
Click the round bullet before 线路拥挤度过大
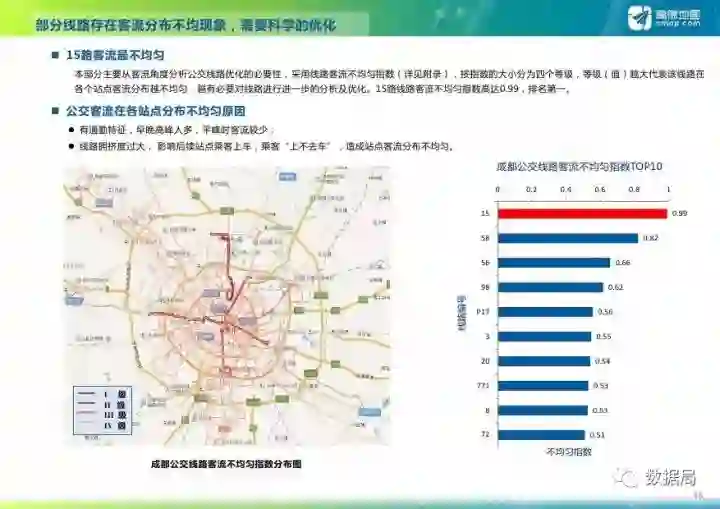pyautogui.click(x=71, y=147)
